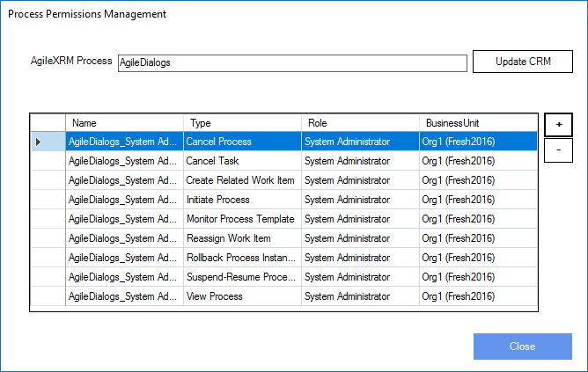
Task: Close the Process Permissions Management dialog
Action: [x=523, y=346]
